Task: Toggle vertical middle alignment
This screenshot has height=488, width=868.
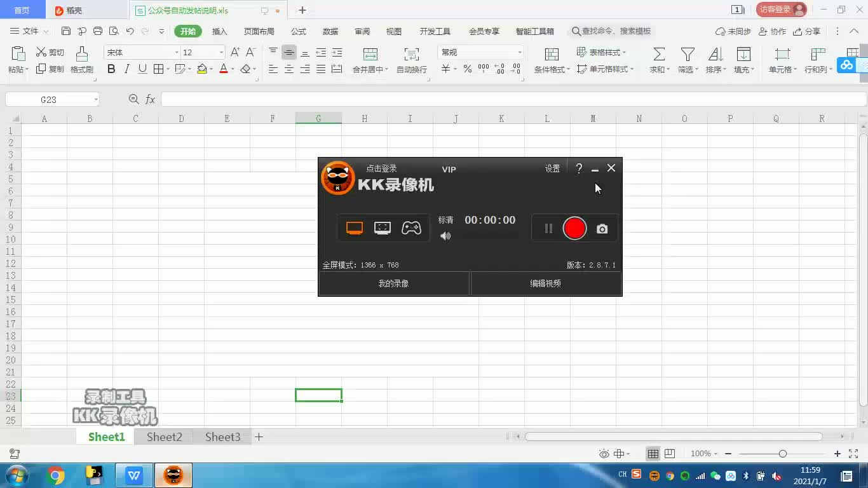Action: [289, 52]
